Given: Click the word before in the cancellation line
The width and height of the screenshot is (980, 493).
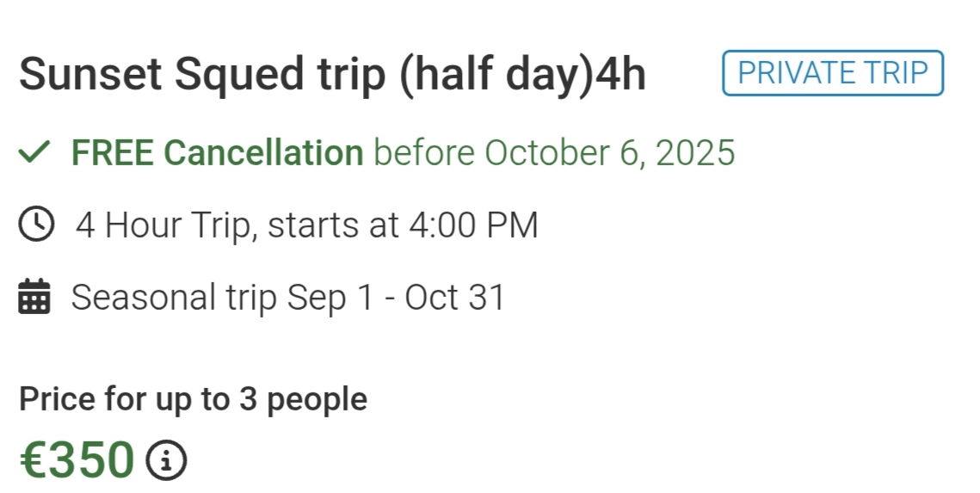Looking at the screenshot, I should (423, 154).
